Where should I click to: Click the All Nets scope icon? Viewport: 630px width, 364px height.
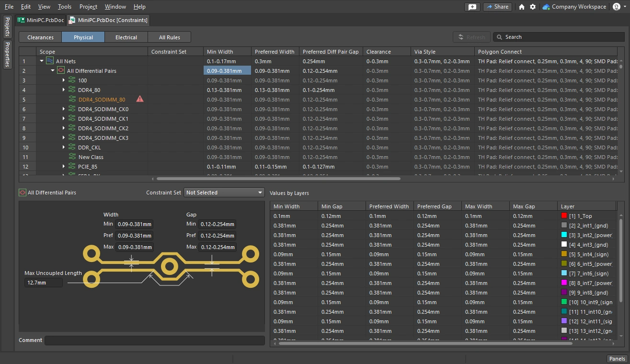[x=50, y=61]
